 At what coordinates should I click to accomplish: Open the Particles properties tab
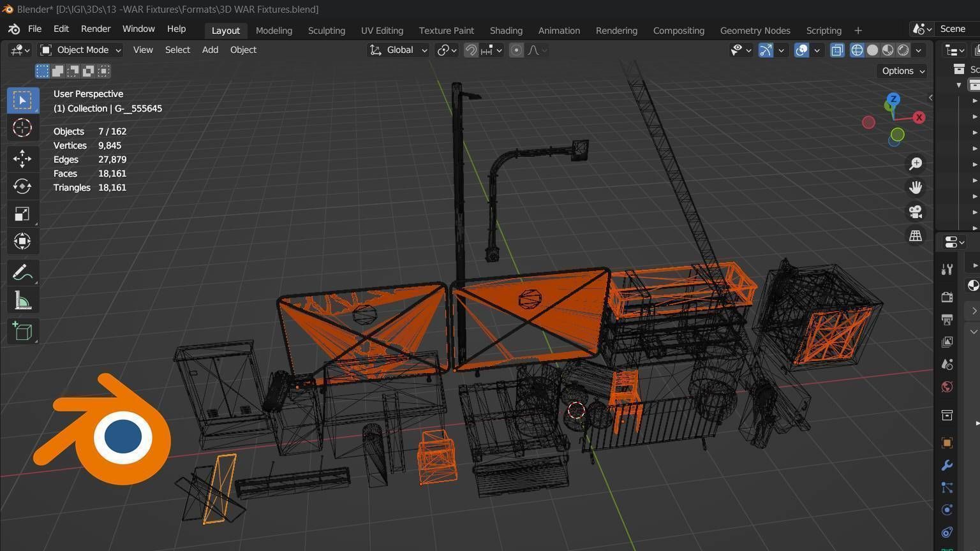pos(947,488)
